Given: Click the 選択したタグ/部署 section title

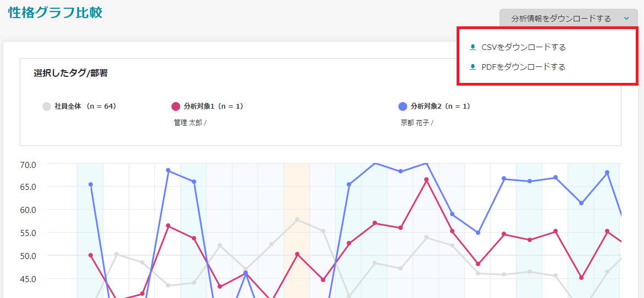Looking at the screenshot, I should click(71, 74).
